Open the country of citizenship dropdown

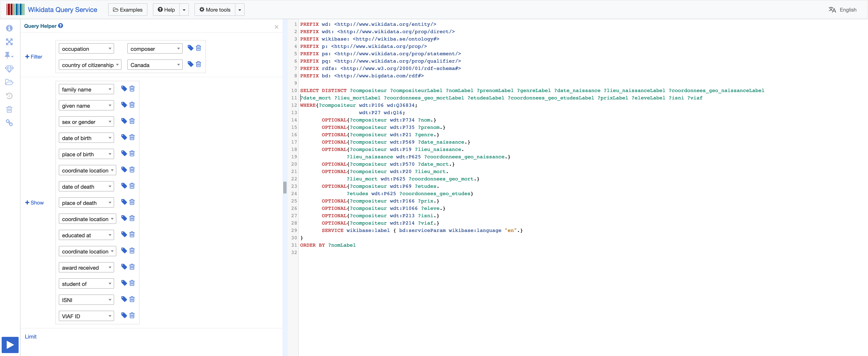tap(90, 65)
